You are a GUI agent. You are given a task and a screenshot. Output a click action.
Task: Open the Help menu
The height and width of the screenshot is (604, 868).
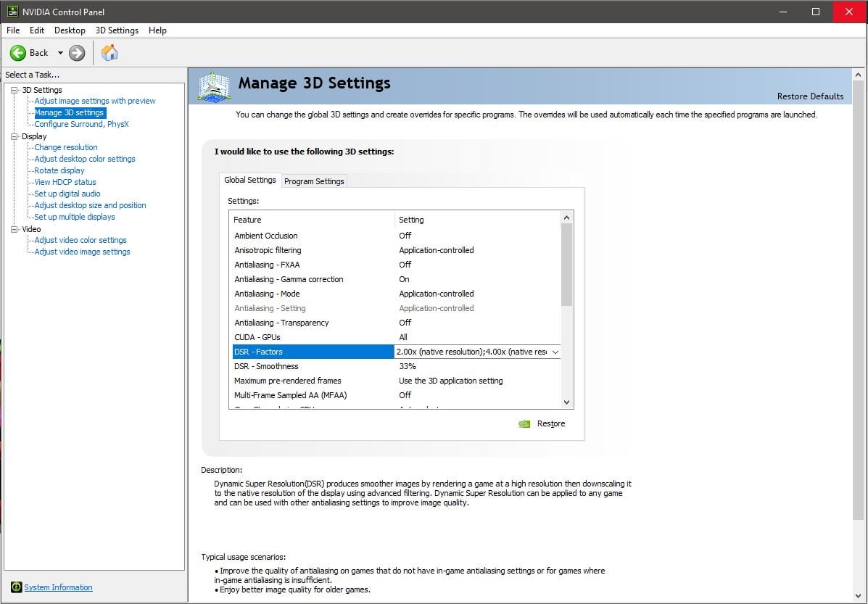click(x=158, y=30)
